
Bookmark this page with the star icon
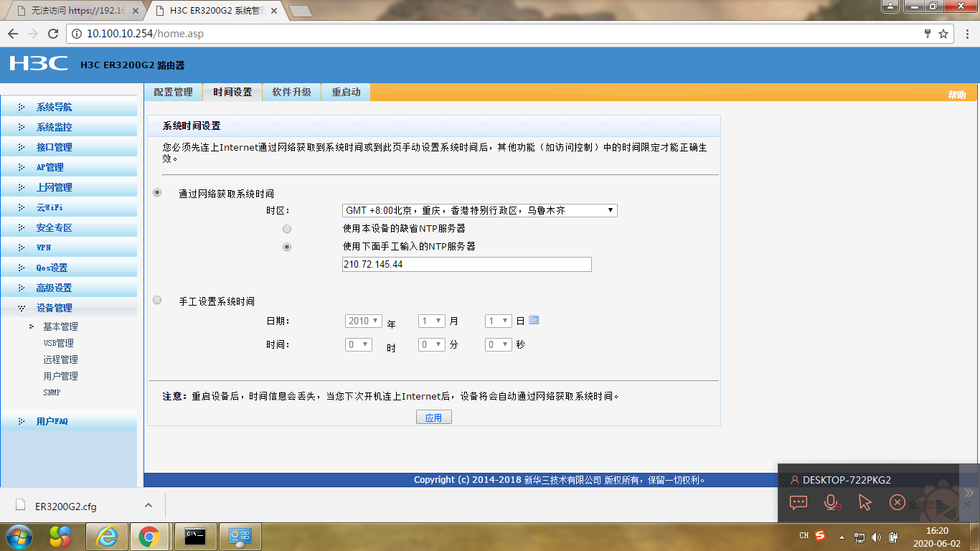click(943, 34)
